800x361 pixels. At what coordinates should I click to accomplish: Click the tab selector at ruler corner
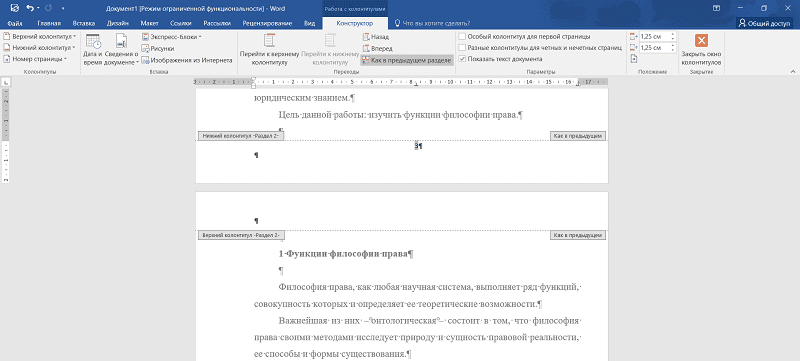[x=5, y=82]
